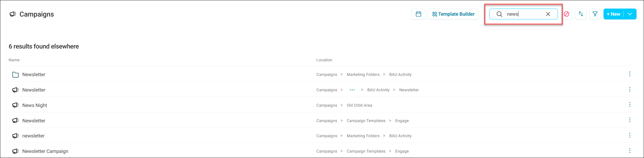
Task: Click the Template Builder button
Action: [453, 14]
